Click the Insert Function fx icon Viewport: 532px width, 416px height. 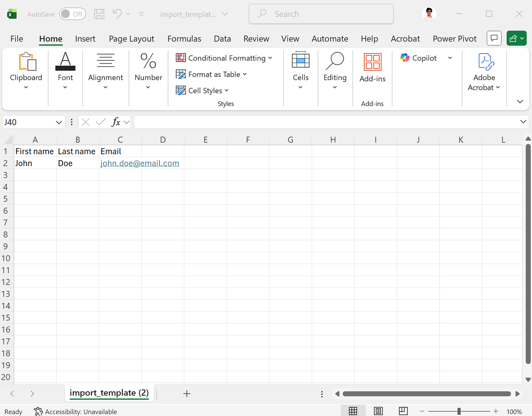[116, 122]
